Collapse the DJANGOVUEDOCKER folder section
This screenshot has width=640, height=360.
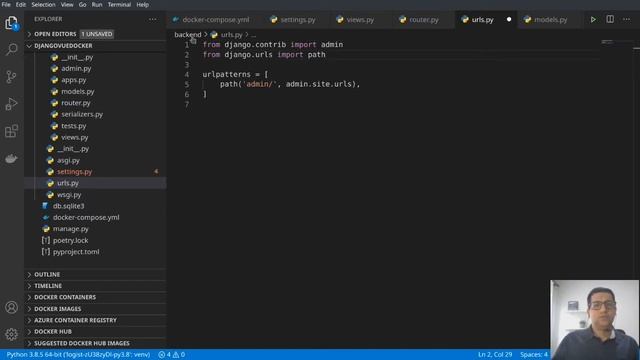63,46
